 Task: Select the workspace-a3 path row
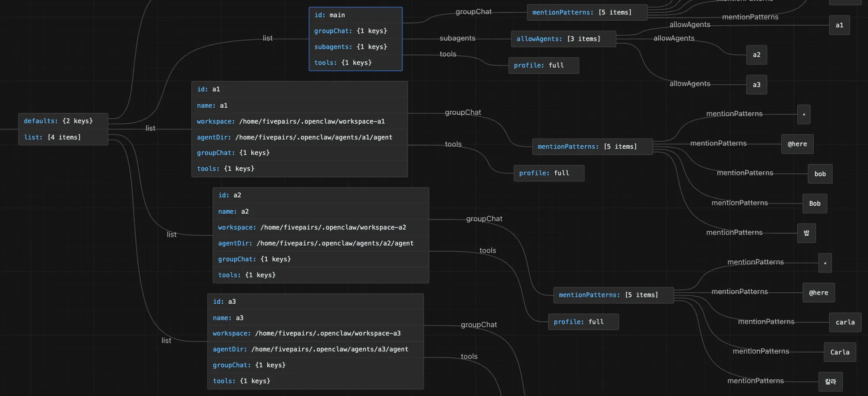[315, 333]
